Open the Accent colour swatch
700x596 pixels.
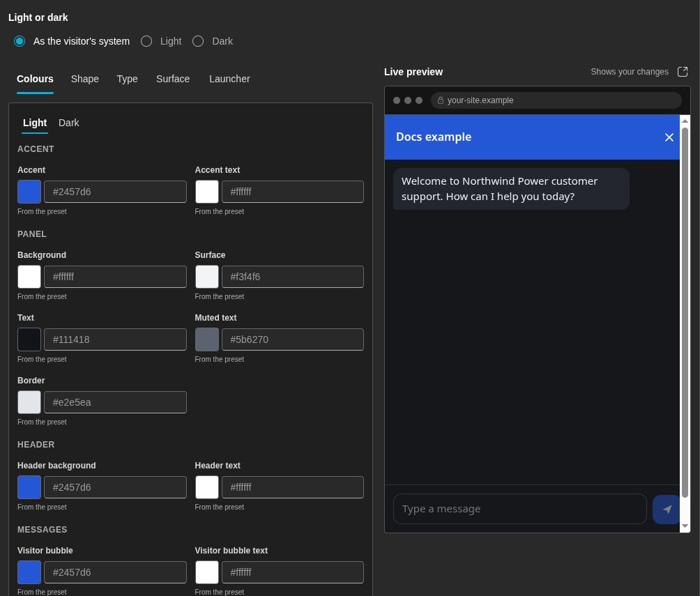(29, 192)
